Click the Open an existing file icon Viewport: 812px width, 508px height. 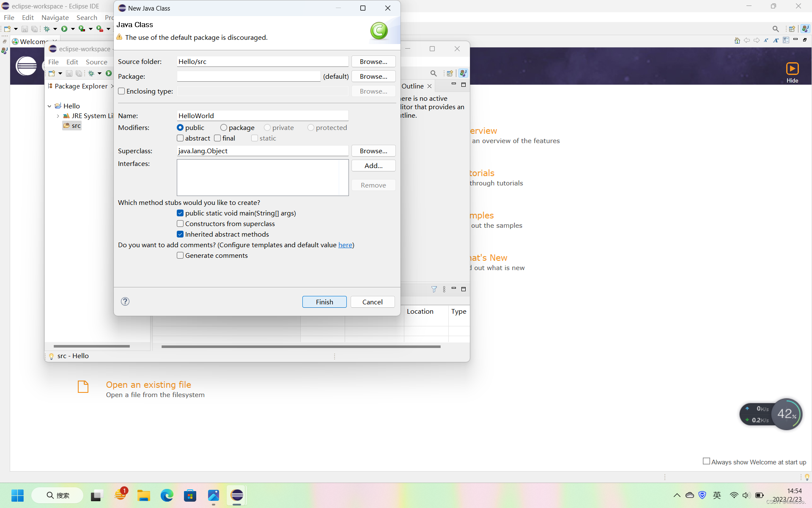click(83, 387)
